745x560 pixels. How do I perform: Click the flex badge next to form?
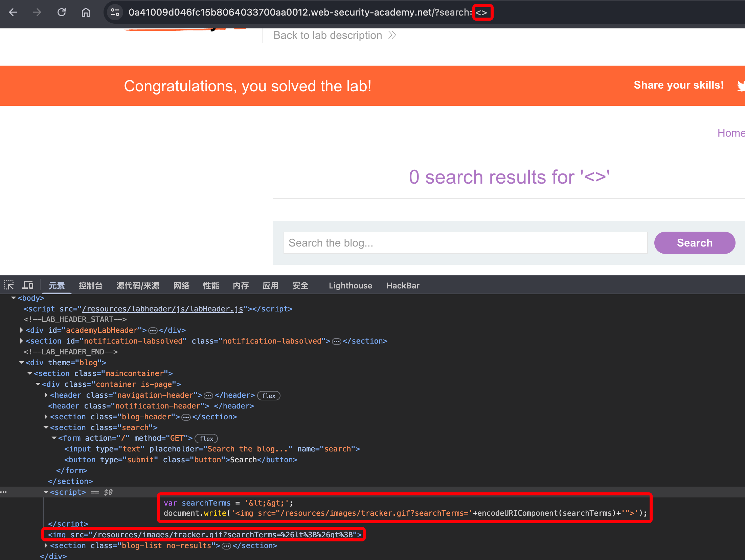[x=206, y=439]
